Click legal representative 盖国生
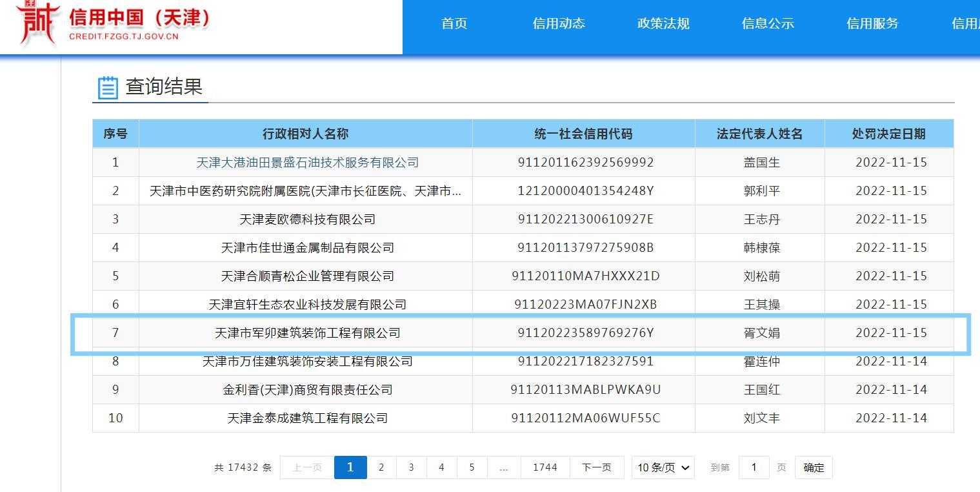This screenshot has height=492, width=980. coord(762,163)
